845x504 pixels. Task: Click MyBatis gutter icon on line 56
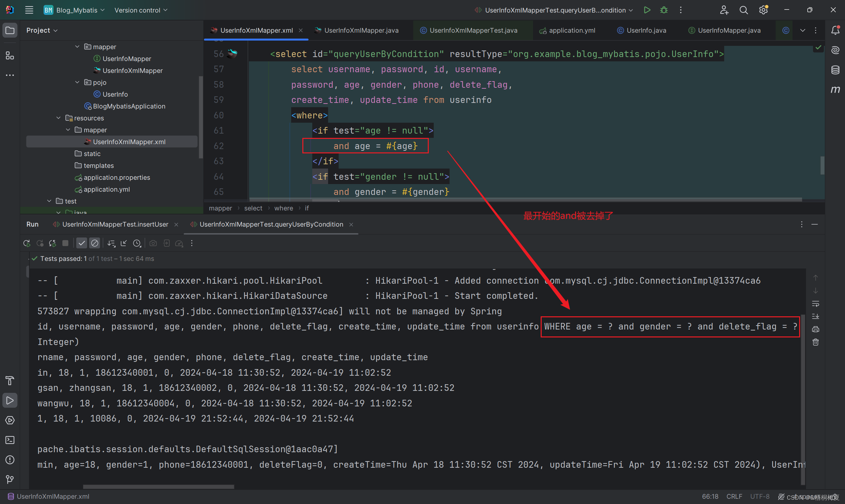click(x=232, y=53)
